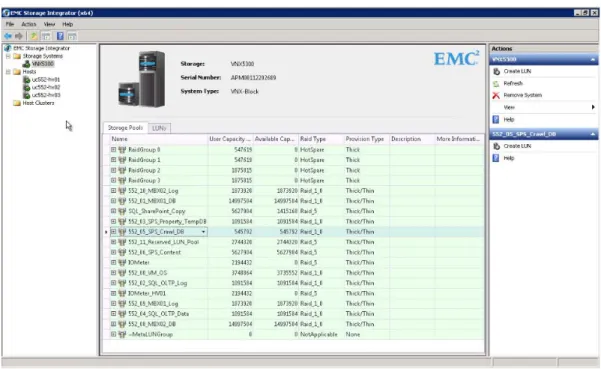Open the dropdown arrow in SPS_Crawl_DB name cell
The height and width of the screenshot is (369, 601).
click(x=204, y=232)
